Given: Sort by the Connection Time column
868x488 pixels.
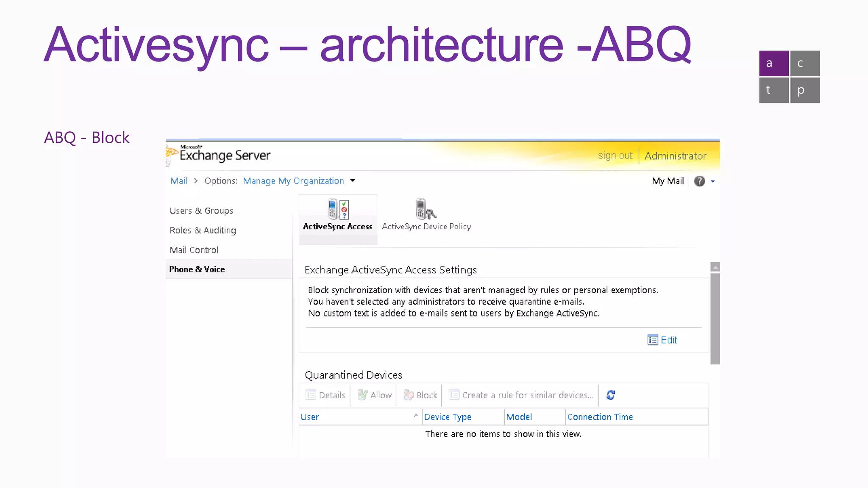Looking at the screenshot, I should coord(637,417).
